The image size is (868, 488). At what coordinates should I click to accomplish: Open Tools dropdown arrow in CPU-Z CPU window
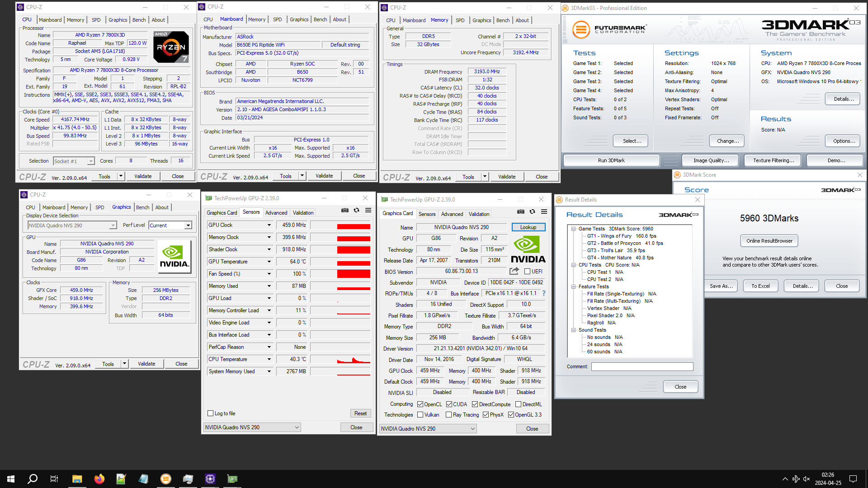(121, 176)
